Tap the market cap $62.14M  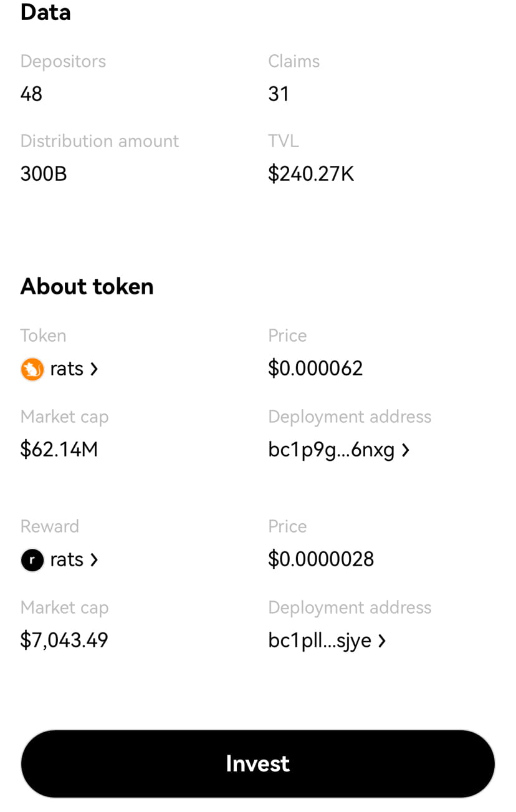(59, 450)
